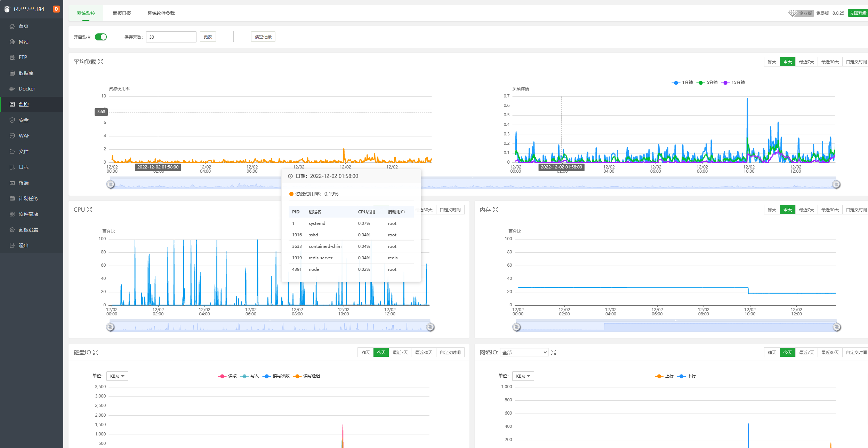Switch to the 系统软件负载 tab

161,13
